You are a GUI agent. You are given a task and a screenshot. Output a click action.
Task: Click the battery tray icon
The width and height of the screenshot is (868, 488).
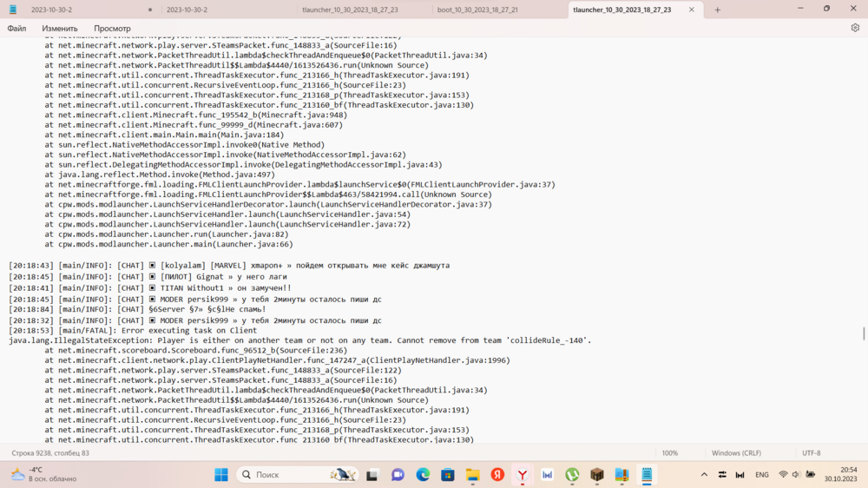(x=811, y=475)
